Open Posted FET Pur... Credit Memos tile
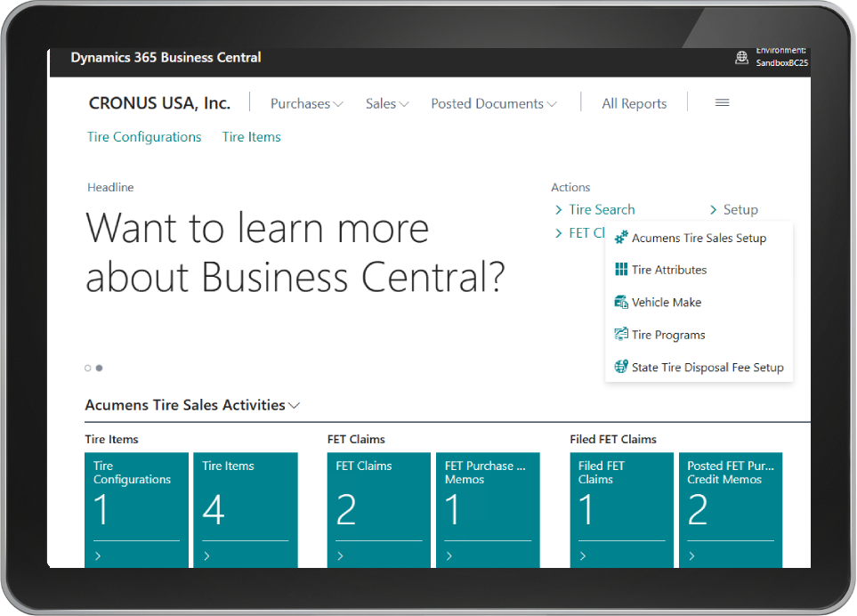Viewport: 857px width, 616px height. tap(731, 509)
